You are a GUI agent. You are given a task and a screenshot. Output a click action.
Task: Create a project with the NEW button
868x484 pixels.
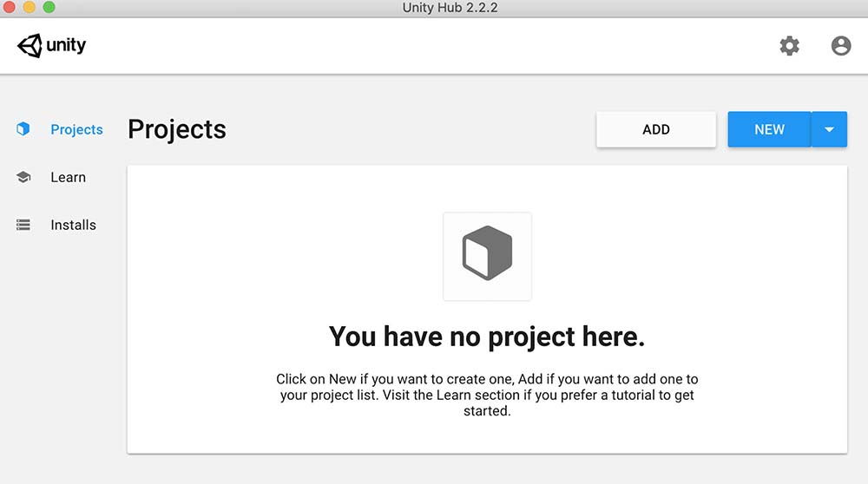coord(769,129)
